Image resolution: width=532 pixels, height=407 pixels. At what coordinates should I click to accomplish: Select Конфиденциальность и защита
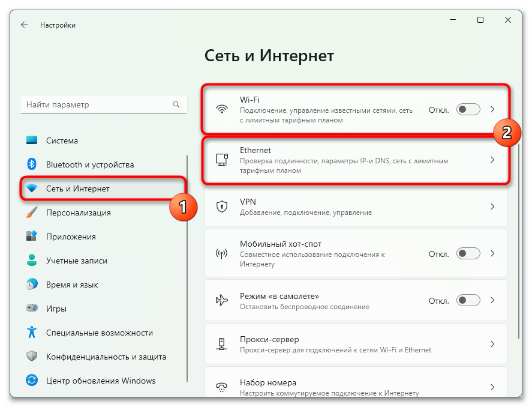[x=103, y=357]
